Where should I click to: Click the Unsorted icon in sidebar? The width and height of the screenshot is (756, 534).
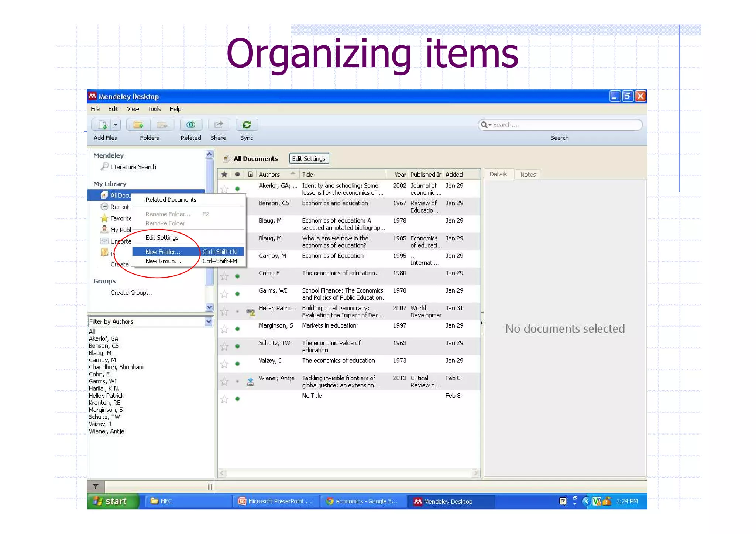104,241
